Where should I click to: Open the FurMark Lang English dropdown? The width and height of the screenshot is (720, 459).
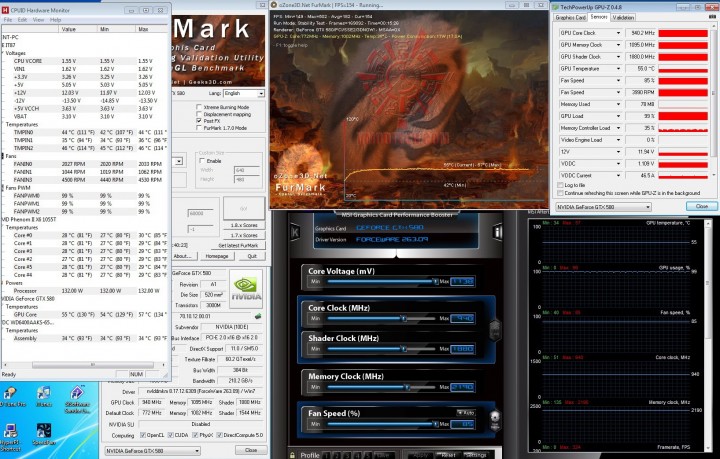261,93
